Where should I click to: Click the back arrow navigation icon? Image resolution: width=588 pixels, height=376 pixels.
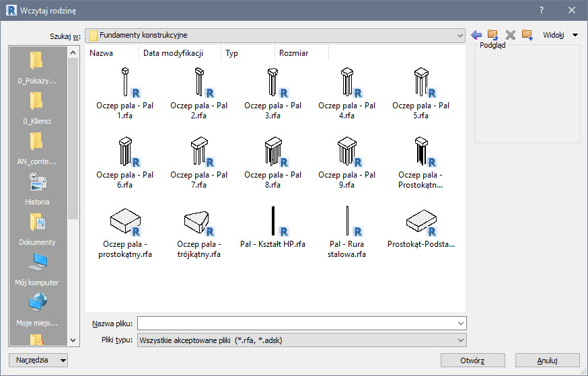(476, 35)
